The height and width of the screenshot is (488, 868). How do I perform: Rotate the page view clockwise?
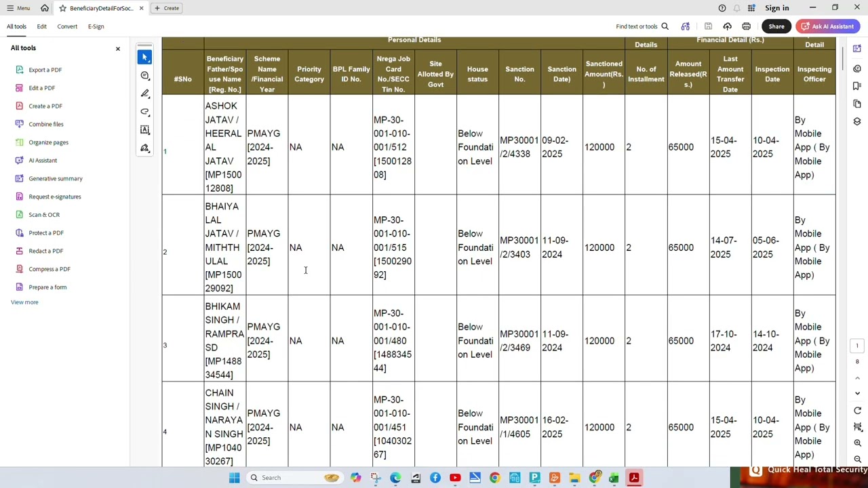point(857,411)
